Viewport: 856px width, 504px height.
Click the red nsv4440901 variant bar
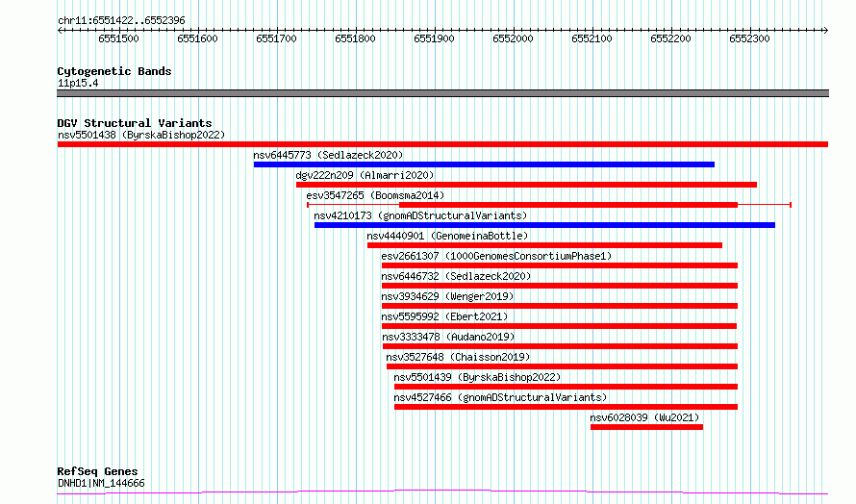tap(544, 245)
